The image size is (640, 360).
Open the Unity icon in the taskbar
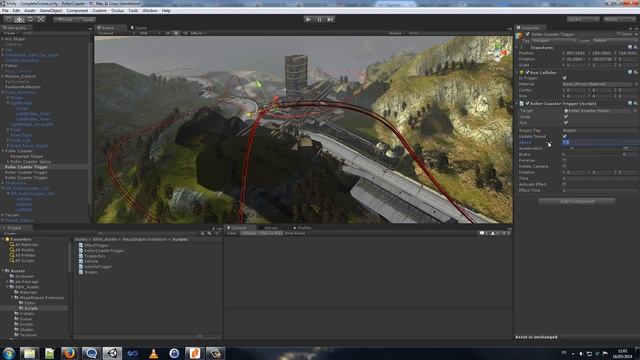[x=113, y=353]
